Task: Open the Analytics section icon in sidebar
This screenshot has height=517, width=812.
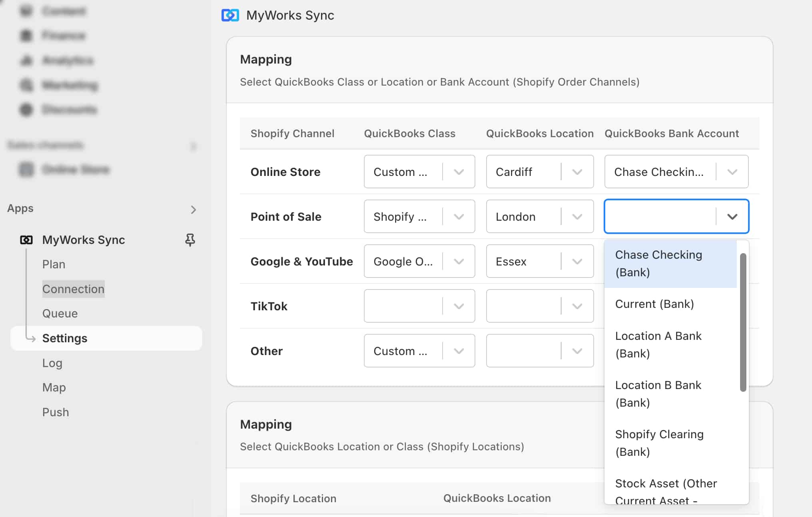Action: point(26,60)
